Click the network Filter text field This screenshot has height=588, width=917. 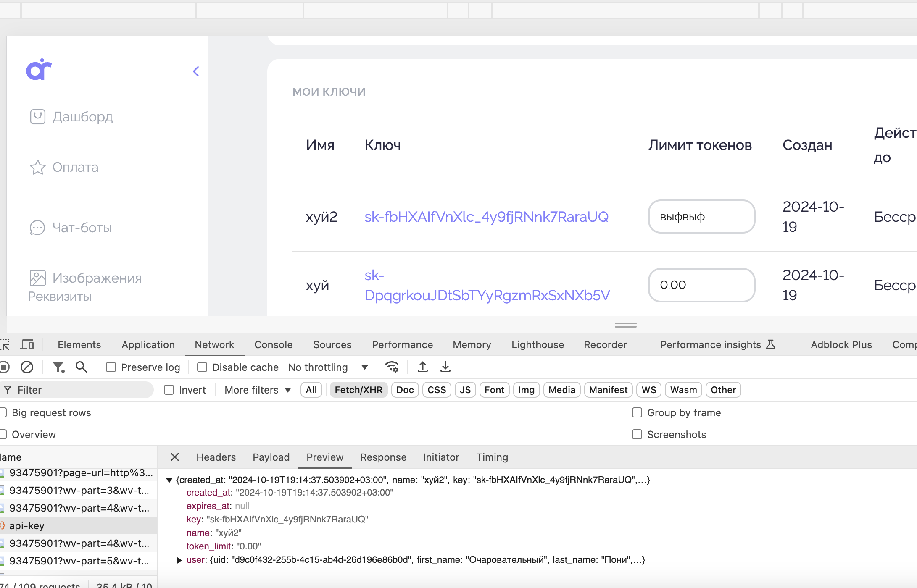76,390
